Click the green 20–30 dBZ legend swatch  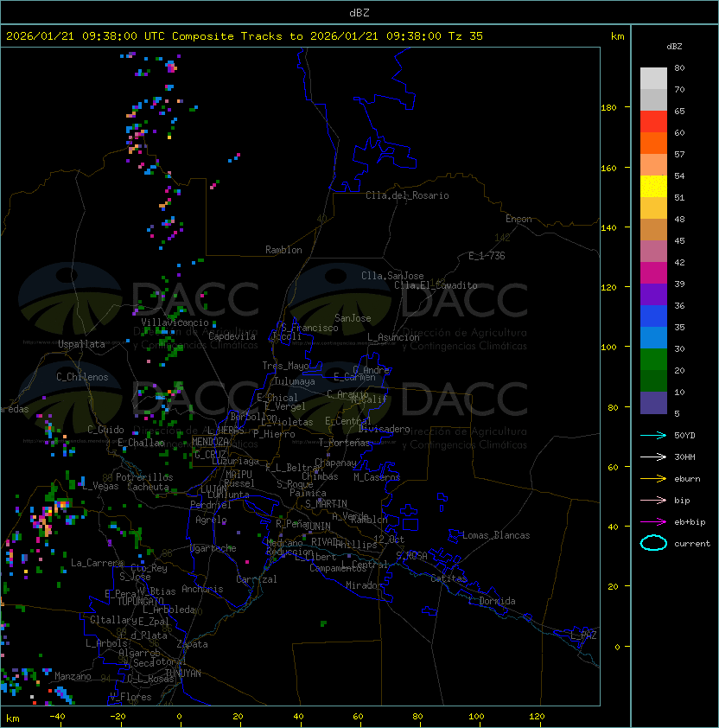(653, 359)
